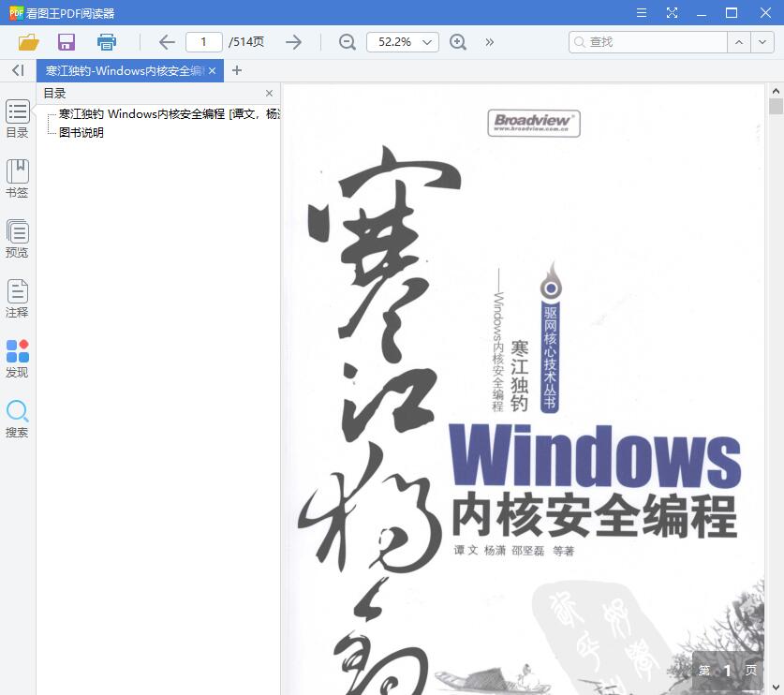The height and width of the screenshot is (695, 784).
Task: Go to the next page arrow
Action: (293, 42)
